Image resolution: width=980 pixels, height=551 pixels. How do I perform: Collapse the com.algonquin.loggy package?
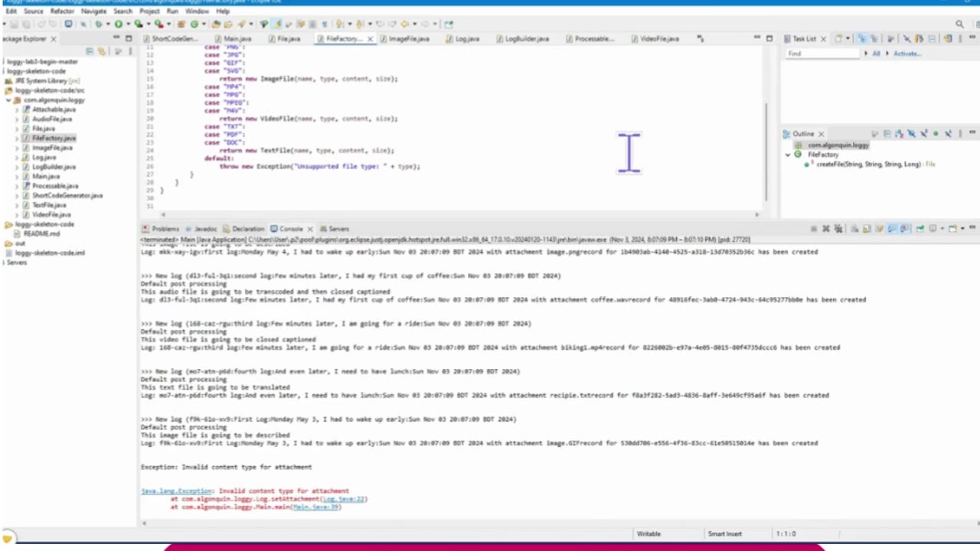(x=8, y=100)
